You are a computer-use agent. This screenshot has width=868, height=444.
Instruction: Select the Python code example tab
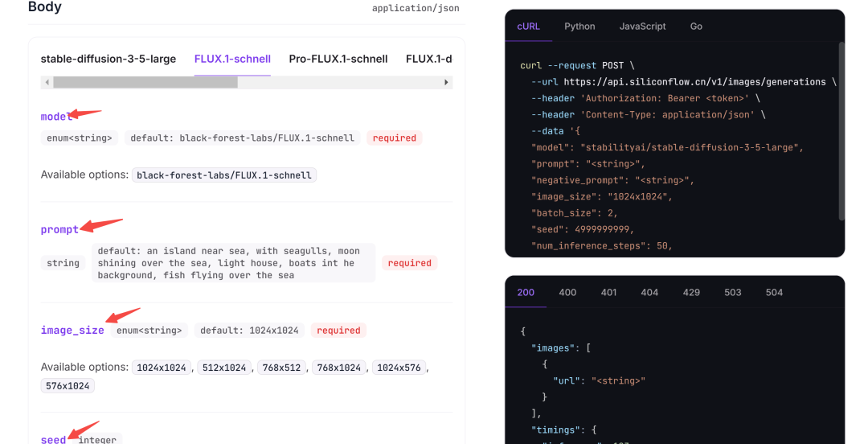(579, 26)
